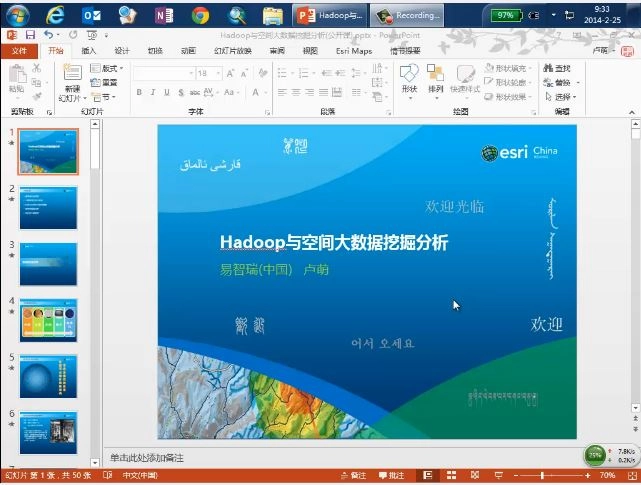This screenshot has width=641, height=485.
Task: Center align text
Action: (296, 92)
